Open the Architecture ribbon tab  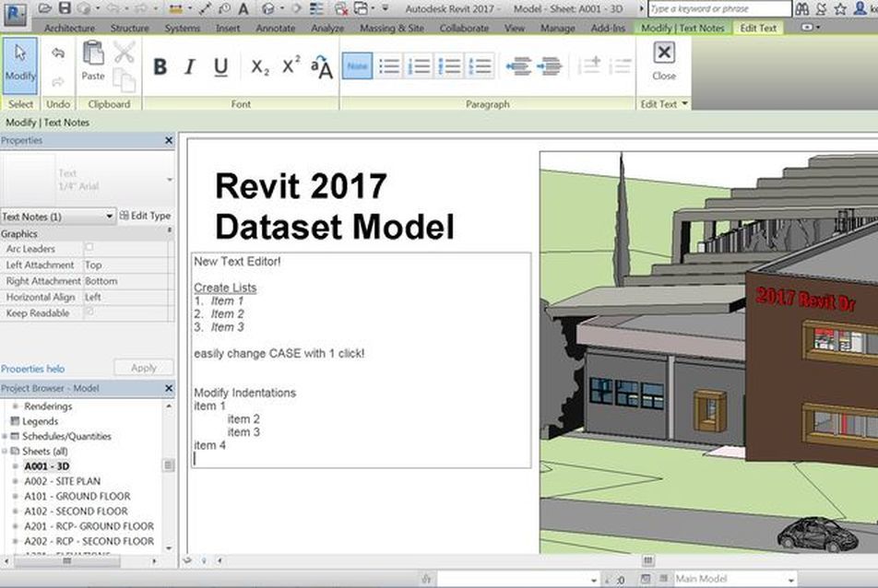coord(69,28)
